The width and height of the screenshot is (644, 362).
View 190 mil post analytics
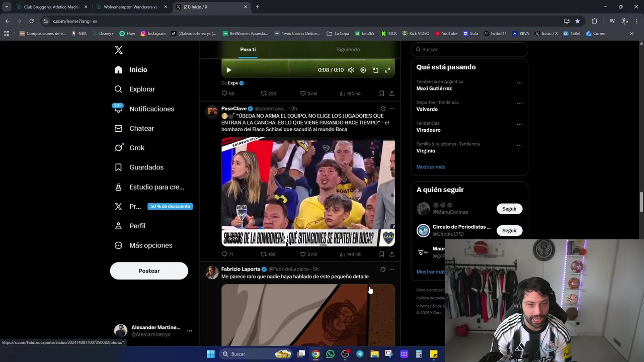(x=350, y=94)
